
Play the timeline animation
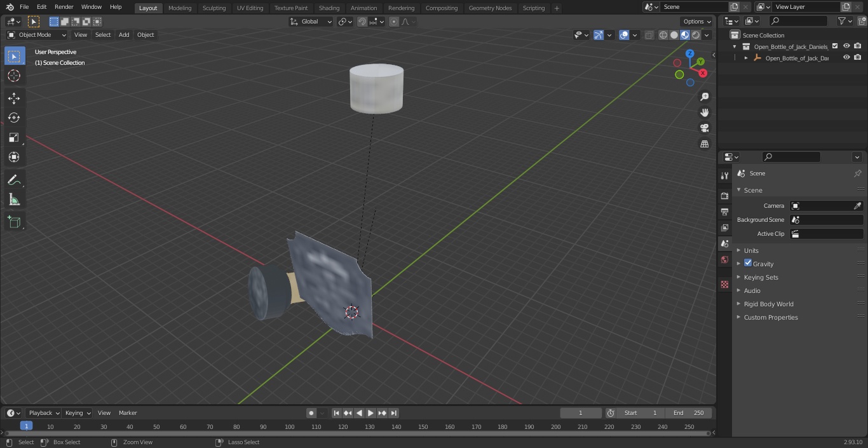click(x=370, y=413)
